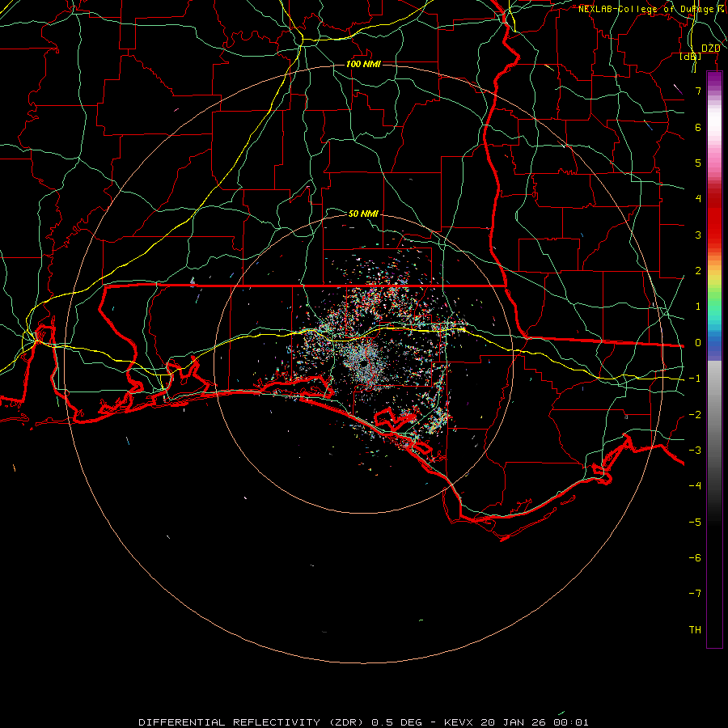Viewport: 728px width, 728px height.
Task: Click the TH threshold scale label
Action: (x=695, y=630)
